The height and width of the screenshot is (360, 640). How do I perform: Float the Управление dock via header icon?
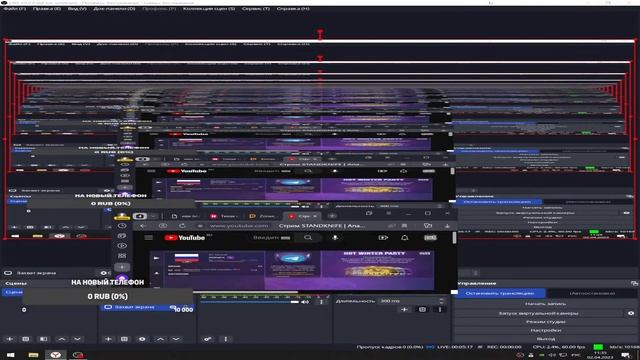coord(633,283)
